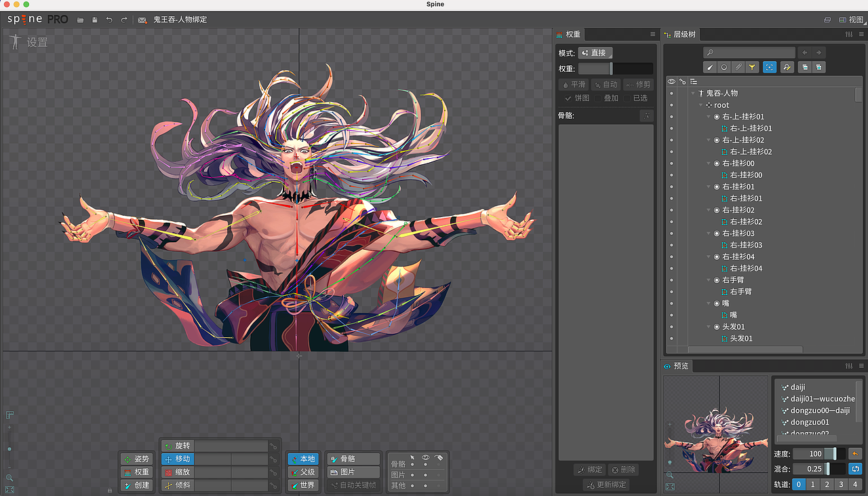Viewport: 868px width, 496px height.
Task: Click the Spine PRO logo menu
Action: 38,20
